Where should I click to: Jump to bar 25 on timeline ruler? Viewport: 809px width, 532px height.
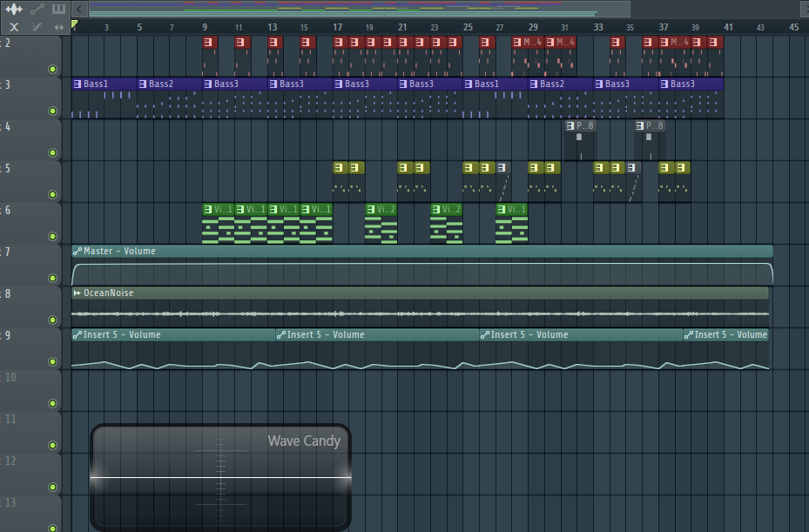(x=468, y=27)
